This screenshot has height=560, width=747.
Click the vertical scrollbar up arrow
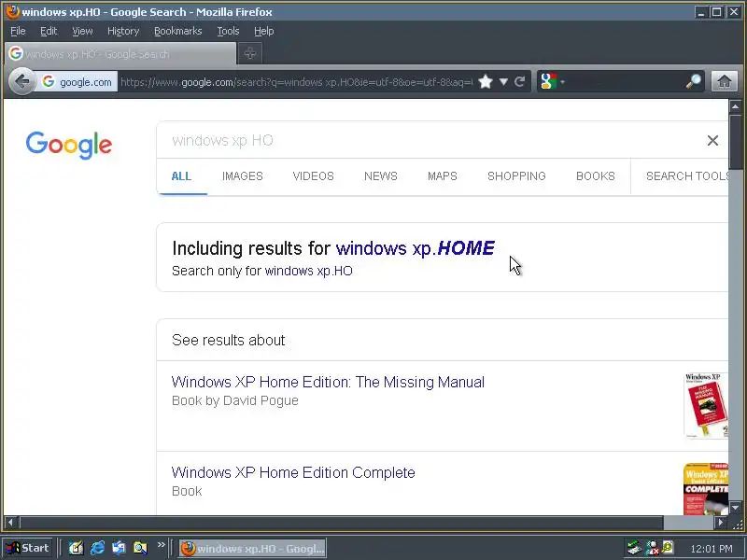pos(735,106)
